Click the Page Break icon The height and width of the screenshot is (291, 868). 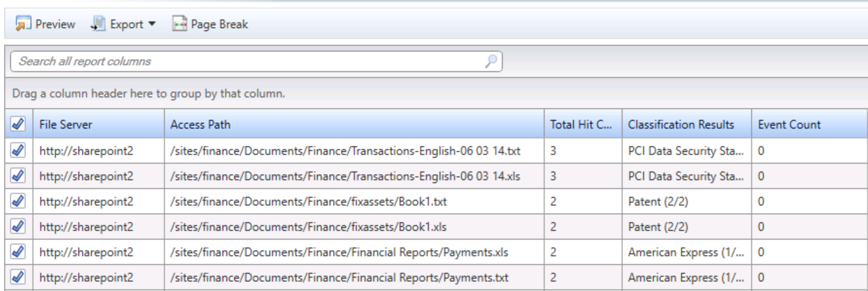(x=179, y=25)
